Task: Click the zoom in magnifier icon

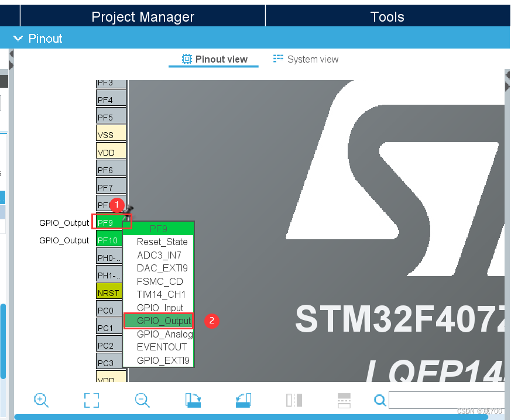Action: 41,400
